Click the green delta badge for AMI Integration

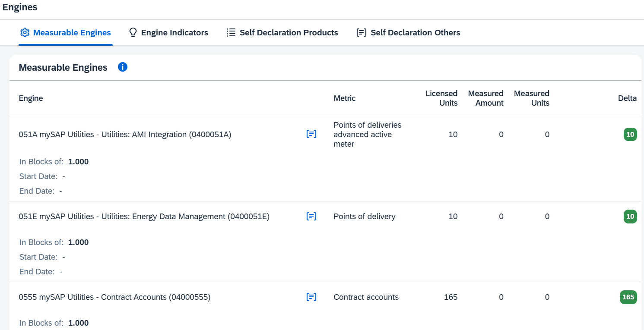tap(630, 134)
